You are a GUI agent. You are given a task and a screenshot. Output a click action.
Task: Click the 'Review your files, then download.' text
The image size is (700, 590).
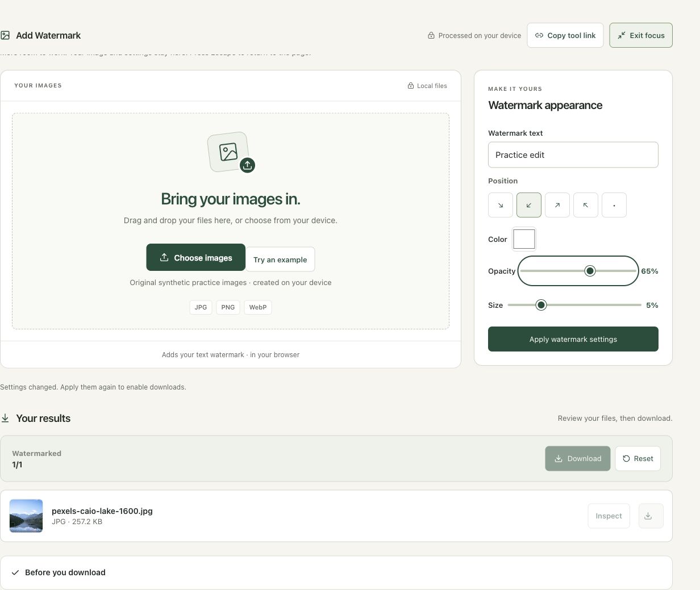pos(615,419)
